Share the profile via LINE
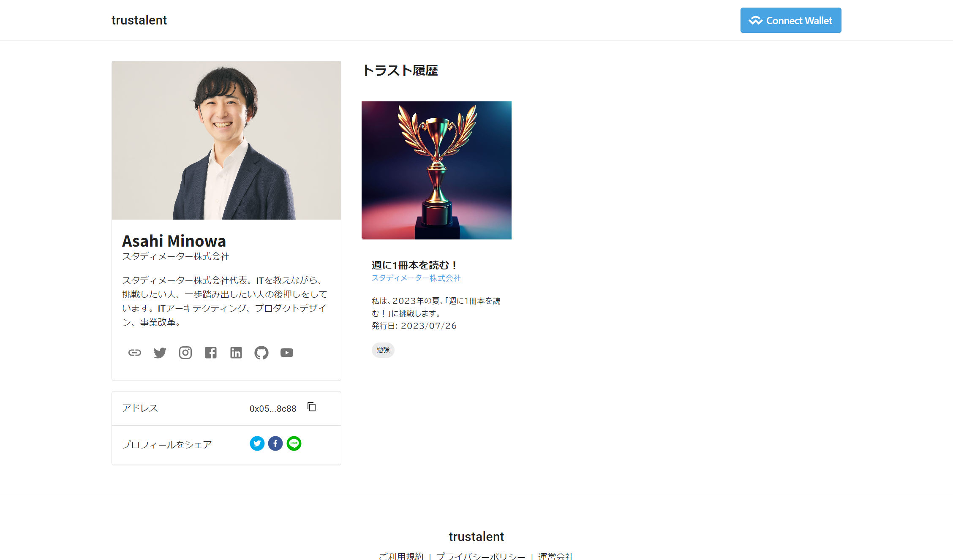Image resolution: width=953 pixels, height=560 pixels. (294, 443)
